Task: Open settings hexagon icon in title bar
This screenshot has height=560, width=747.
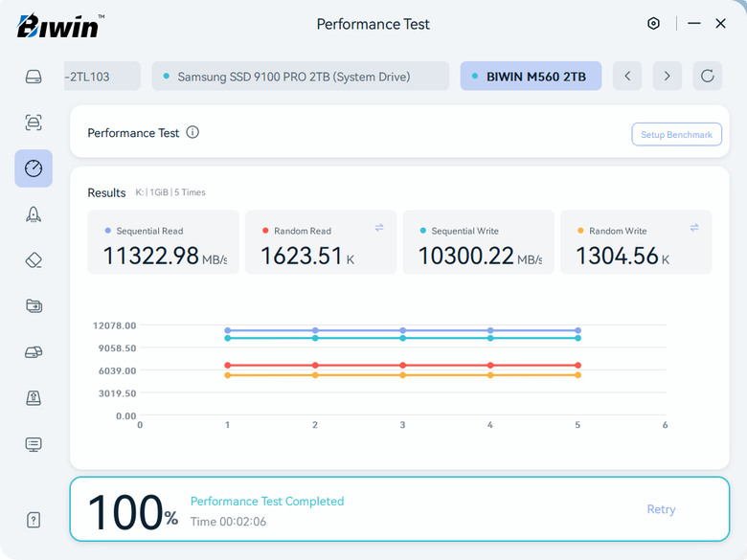Action: click(x=653, y=23)
